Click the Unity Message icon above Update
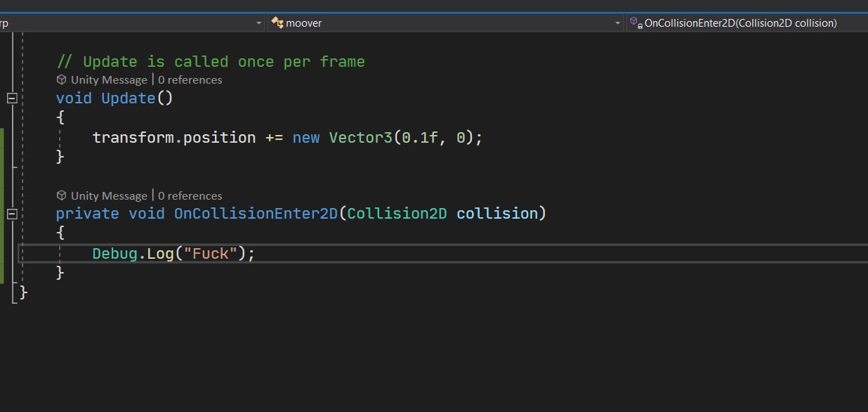868x412 pixels. pos(62,80)
